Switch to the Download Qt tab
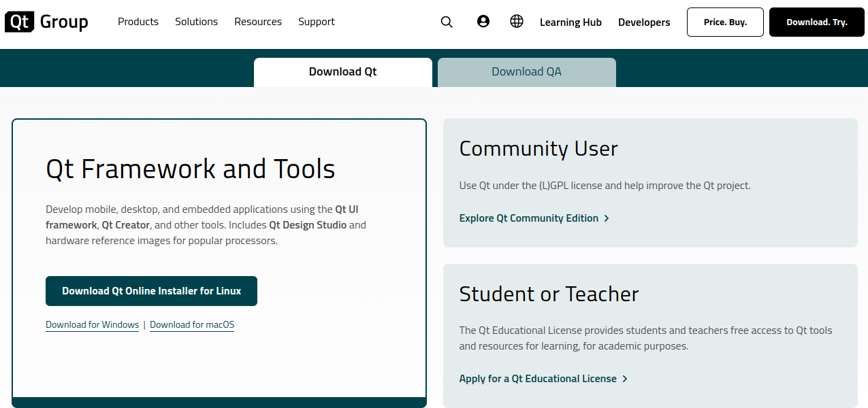 342,72
